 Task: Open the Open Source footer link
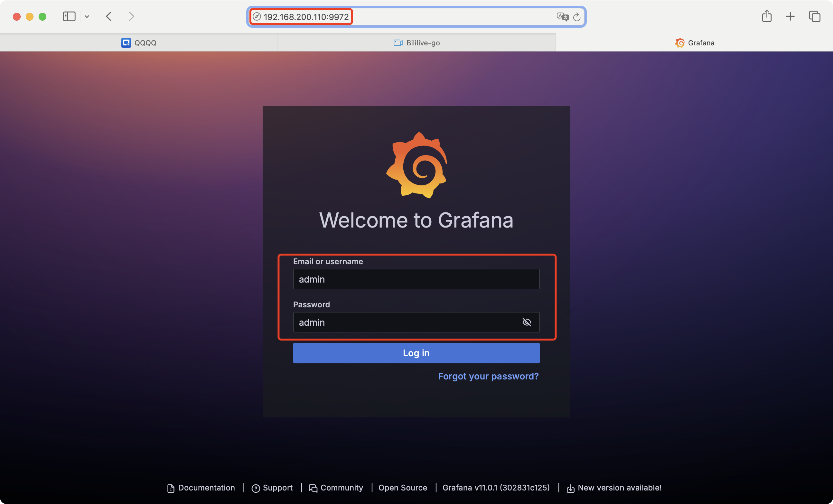pos(403,488)
